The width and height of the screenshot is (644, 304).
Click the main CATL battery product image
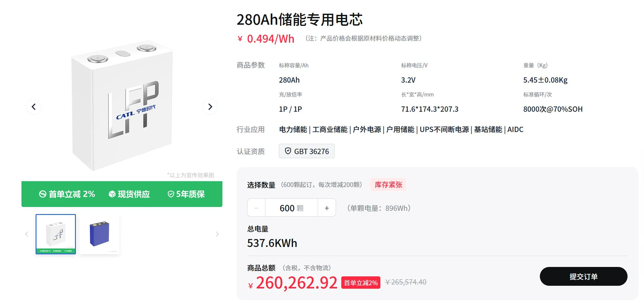122,106
